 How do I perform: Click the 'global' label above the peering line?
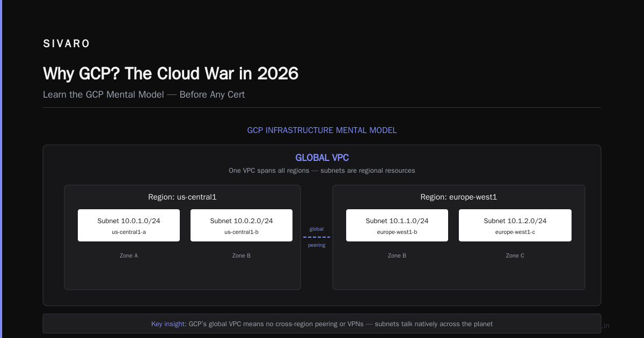[317, 229]
